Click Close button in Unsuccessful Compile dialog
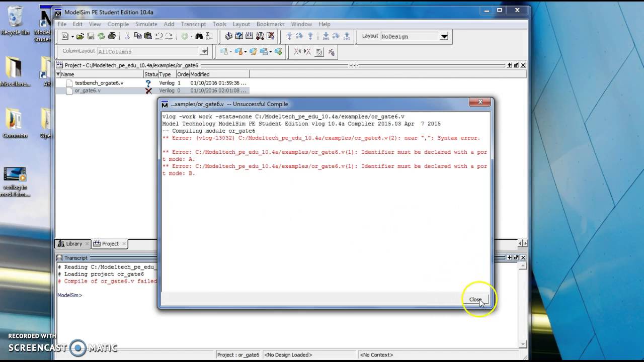 point(475,300)
